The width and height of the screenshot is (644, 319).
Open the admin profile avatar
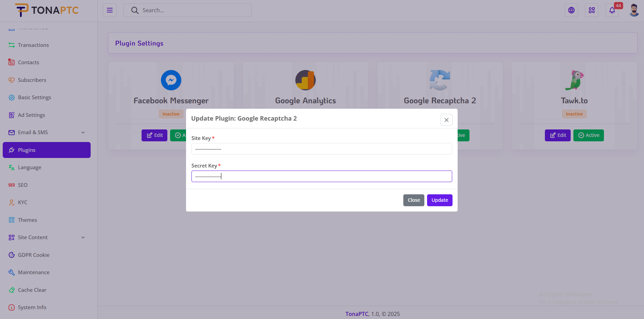point(634,10)
